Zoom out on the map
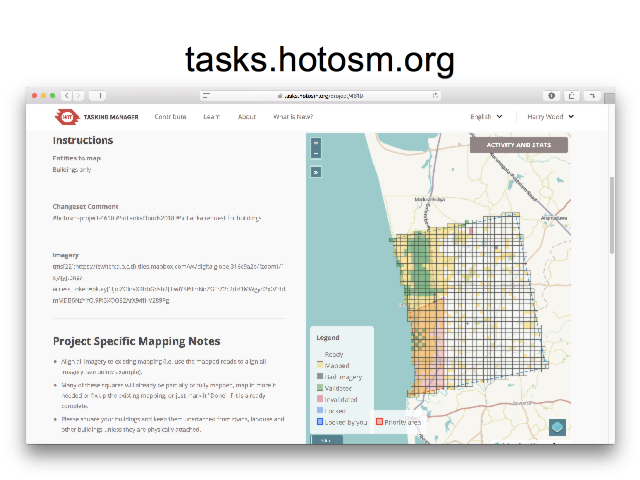 [x=316, y=153]
